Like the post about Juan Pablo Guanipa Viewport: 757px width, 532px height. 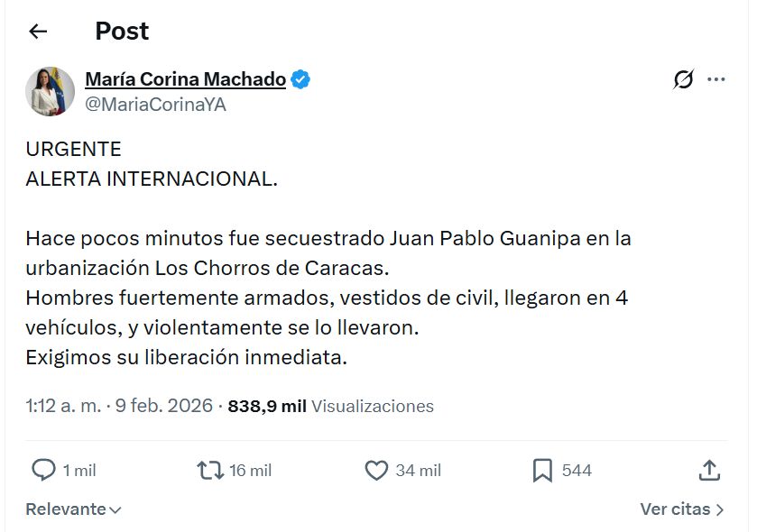point(377,470)
